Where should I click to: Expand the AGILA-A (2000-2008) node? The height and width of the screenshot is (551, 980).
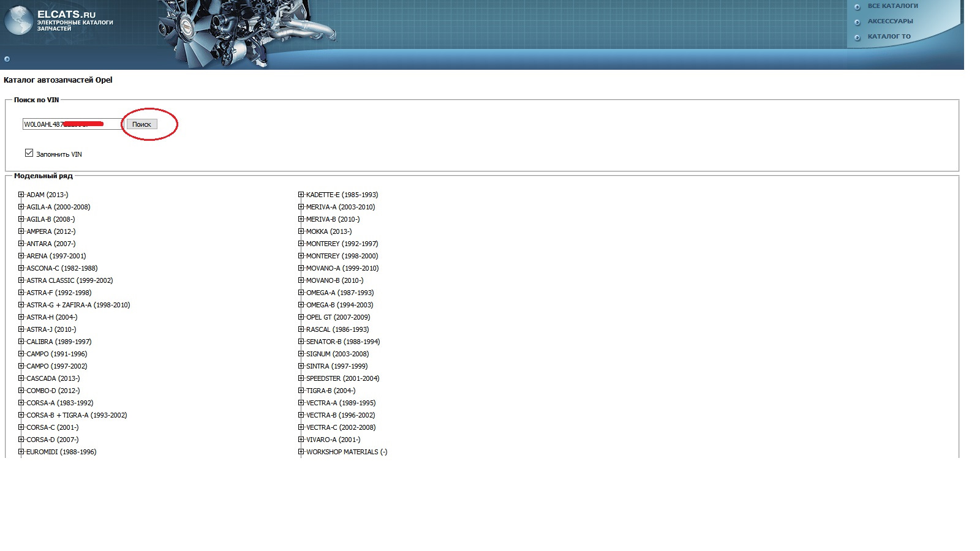point(21,207)
